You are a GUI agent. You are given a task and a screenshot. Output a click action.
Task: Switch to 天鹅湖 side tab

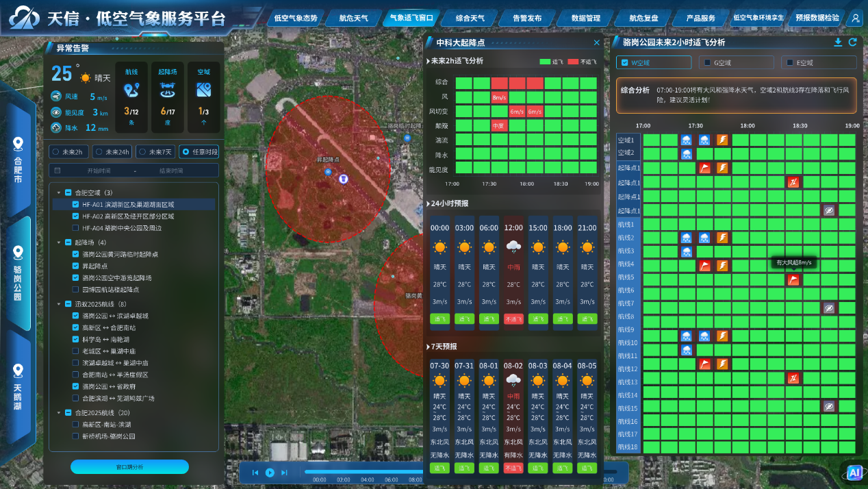(18, 387)
